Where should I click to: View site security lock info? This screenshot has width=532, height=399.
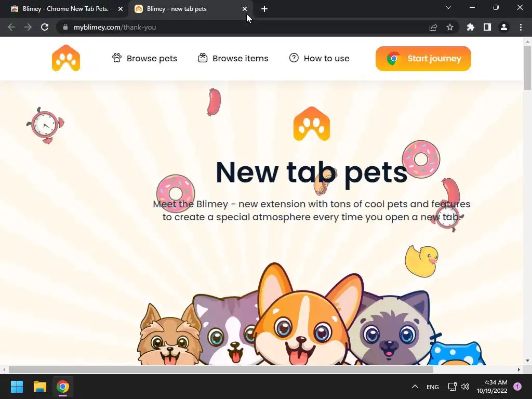[x=65, y=27]
